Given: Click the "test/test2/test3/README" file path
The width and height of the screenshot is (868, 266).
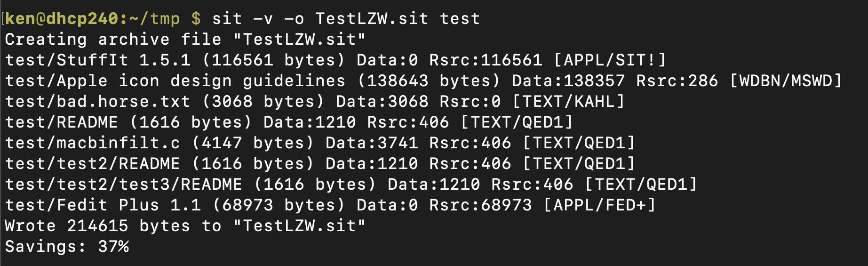Looking at the screenshot, I should click(x=123, y=184).
